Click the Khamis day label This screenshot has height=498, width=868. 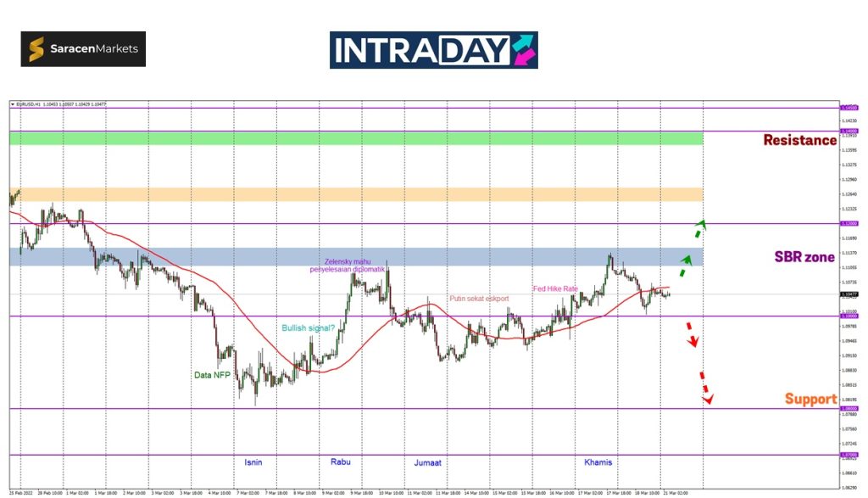click(598, 462)
